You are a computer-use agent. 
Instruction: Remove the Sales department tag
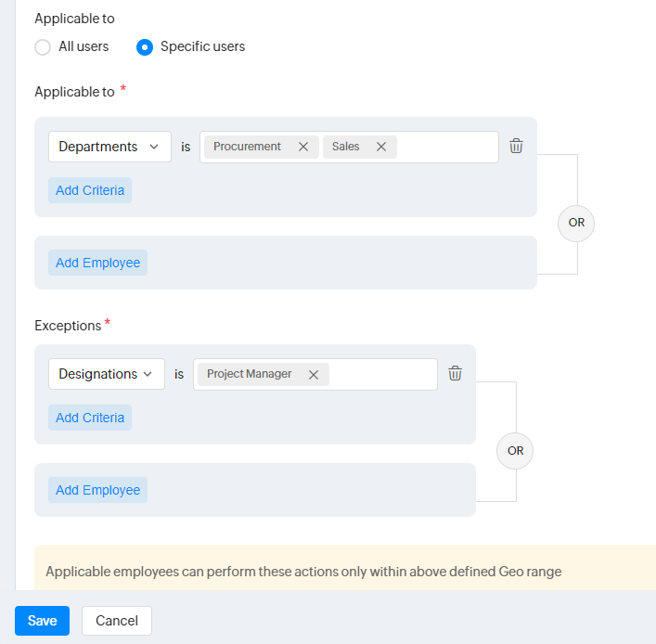point(381,147)
